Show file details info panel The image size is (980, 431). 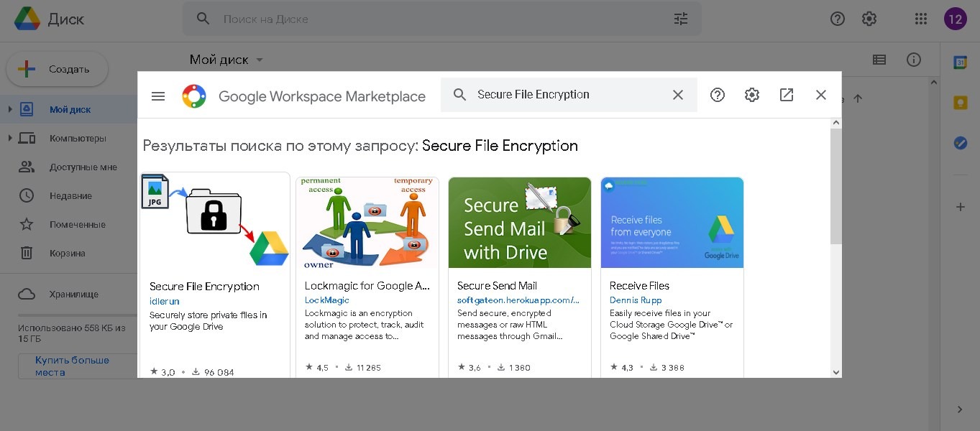(913, 60)
